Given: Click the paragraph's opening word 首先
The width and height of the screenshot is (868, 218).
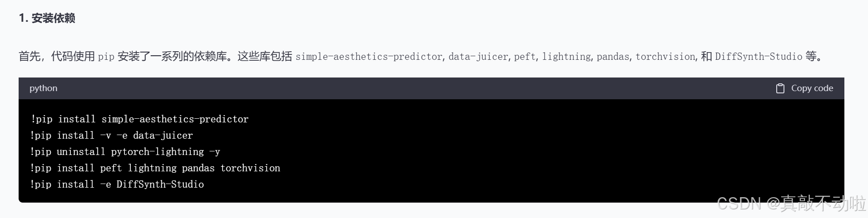Looking at the screenshot, I should [x=30, y=57].
